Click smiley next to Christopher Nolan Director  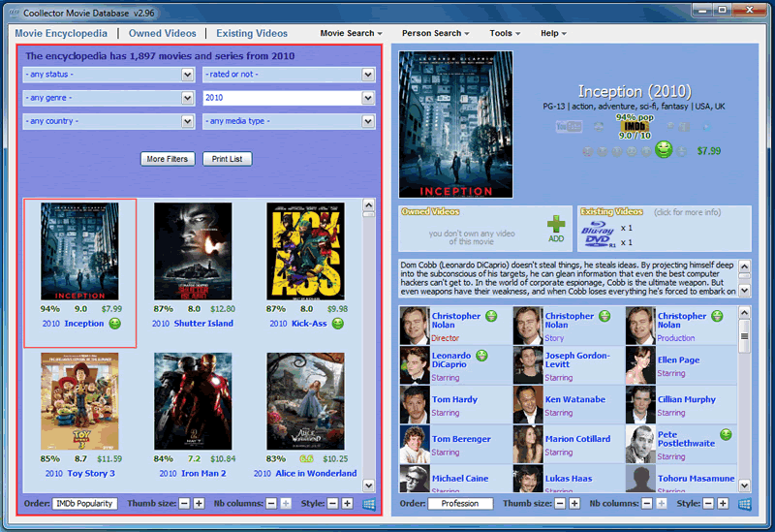[x=491, y=316]
